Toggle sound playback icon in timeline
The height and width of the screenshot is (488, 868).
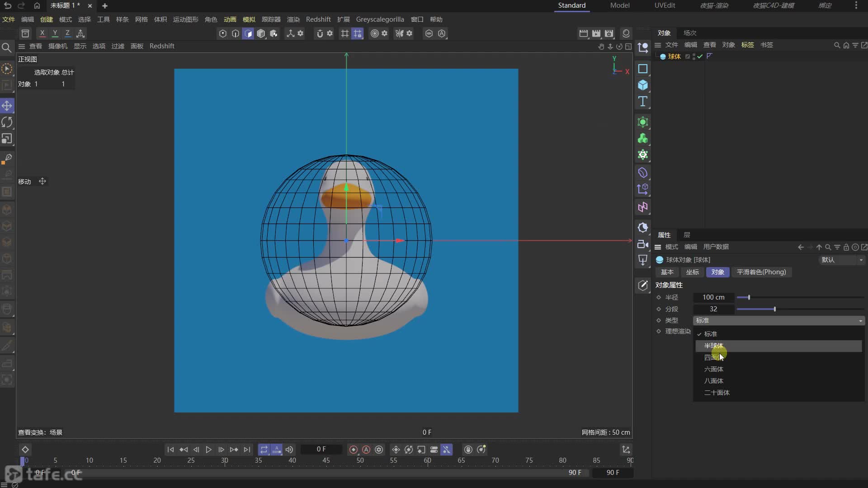(x=289, y=450)
